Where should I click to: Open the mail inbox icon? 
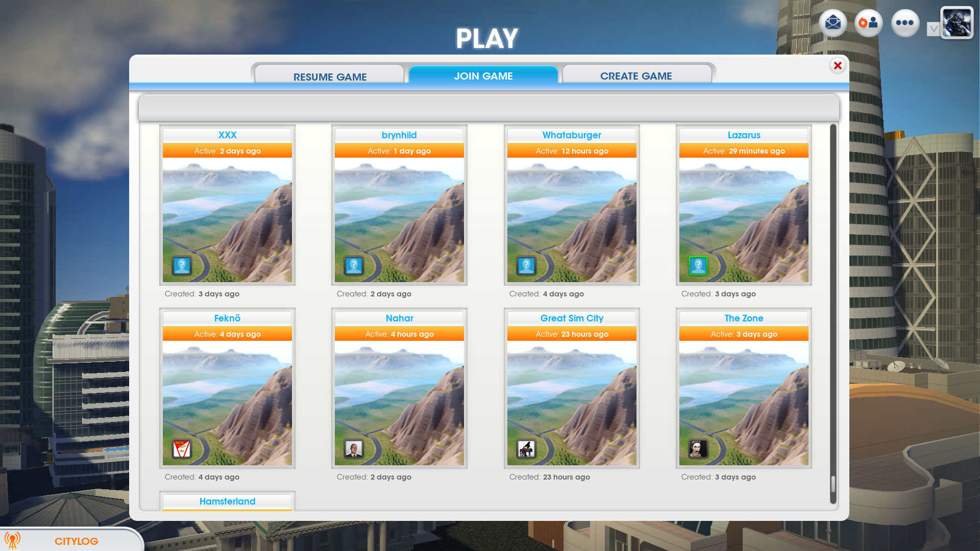833,23
